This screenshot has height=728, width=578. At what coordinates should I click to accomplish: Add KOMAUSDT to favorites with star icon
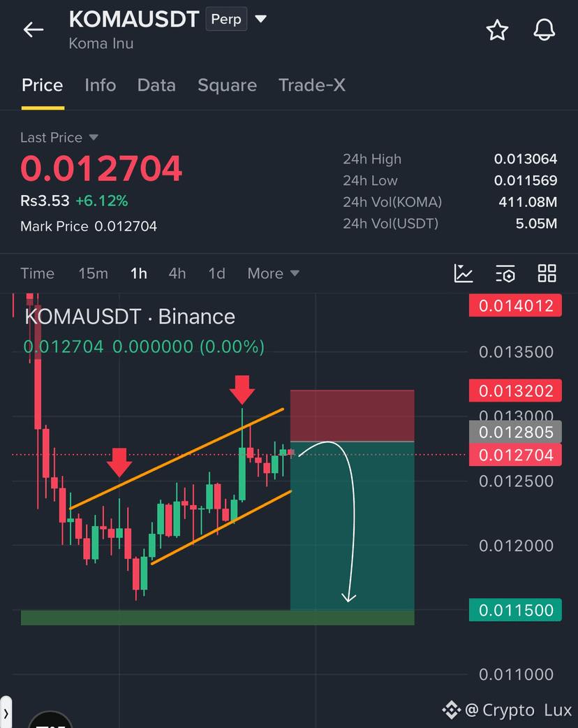pos(497,30)
